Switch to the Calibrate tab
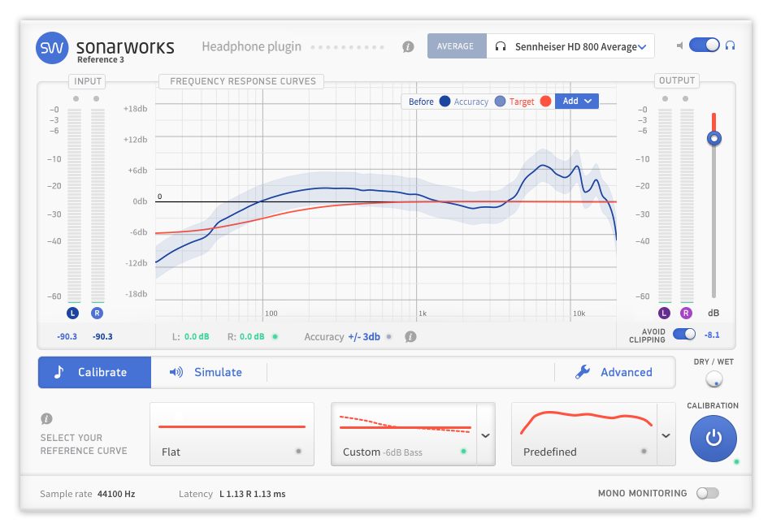This screenshot has width=772, height=532. coord(94,373)
